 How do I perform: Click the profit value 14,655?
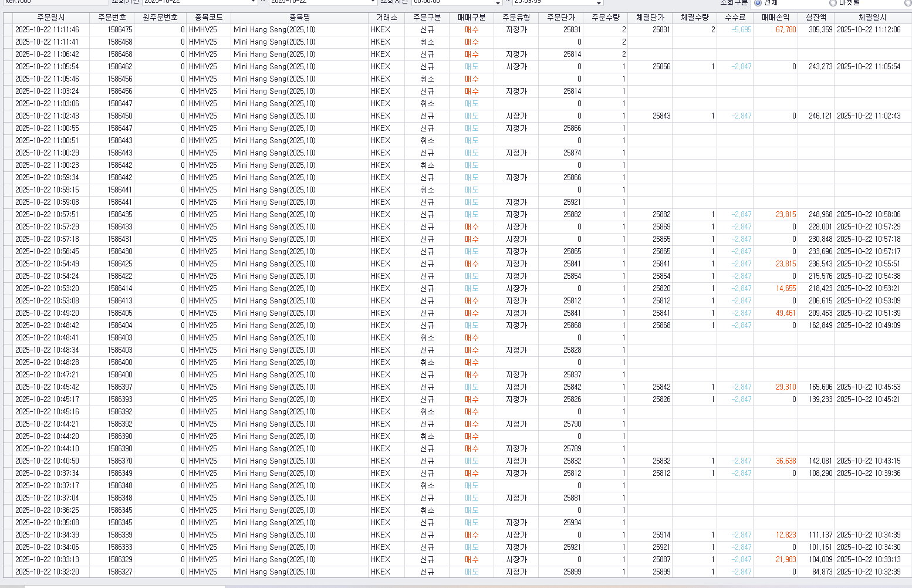[786, 288]
